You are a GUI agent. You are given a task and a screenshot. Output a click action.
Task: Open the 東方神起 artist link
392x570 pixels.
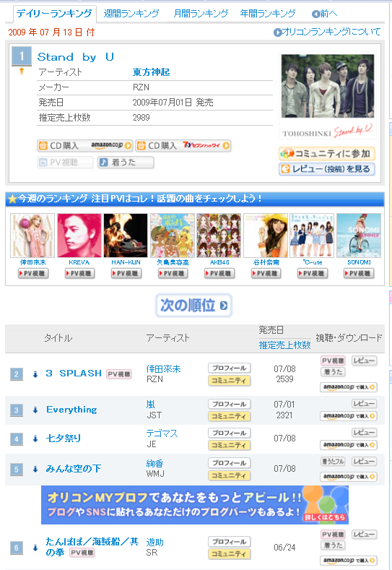tap(151, 72)
